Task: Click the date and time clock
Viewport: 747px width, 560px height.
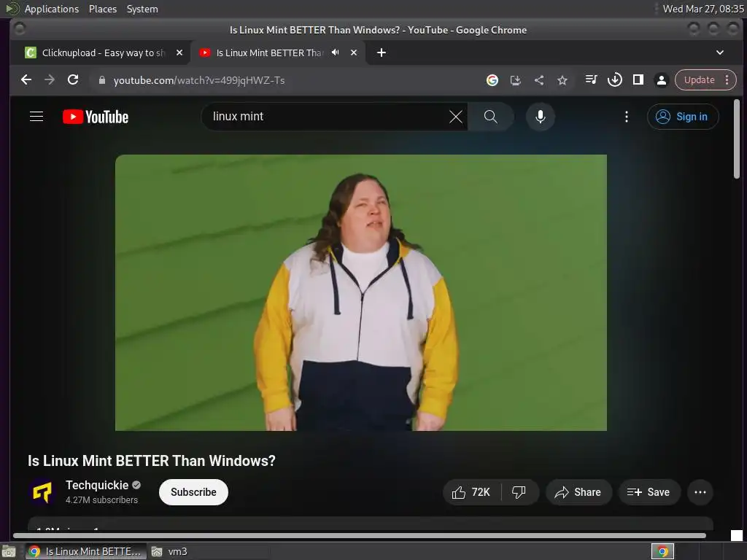Action: [x=703, y=9]
